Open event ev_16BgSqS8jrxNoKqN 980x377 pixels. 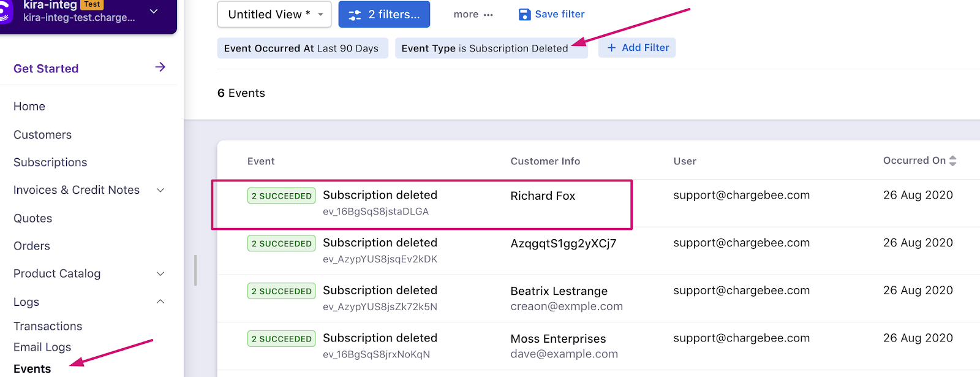point(377,354)
